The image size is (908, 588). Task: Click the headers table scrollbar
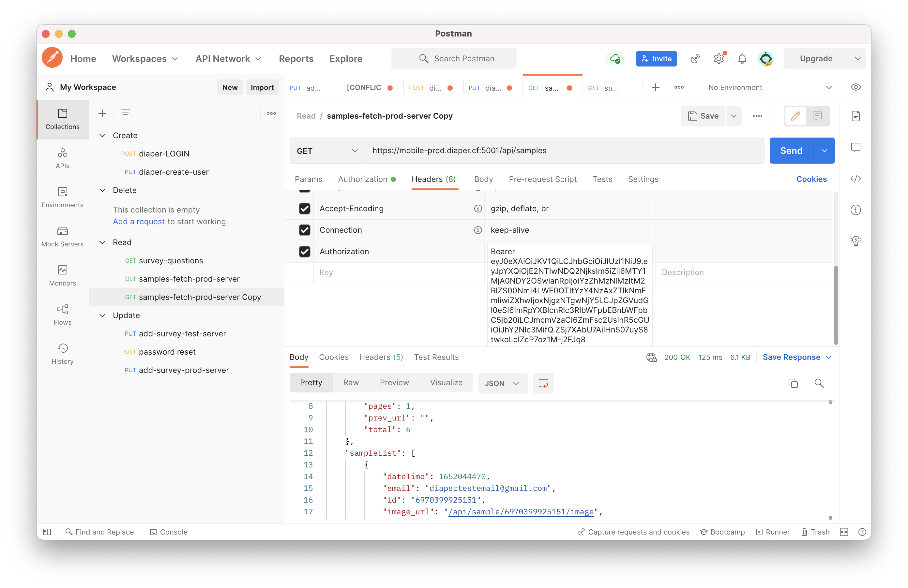(x=836, y=305)
